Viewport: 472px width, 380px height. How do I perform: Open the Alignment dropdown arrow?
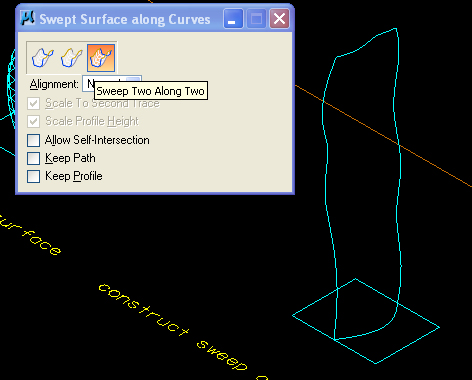(134, 80)
